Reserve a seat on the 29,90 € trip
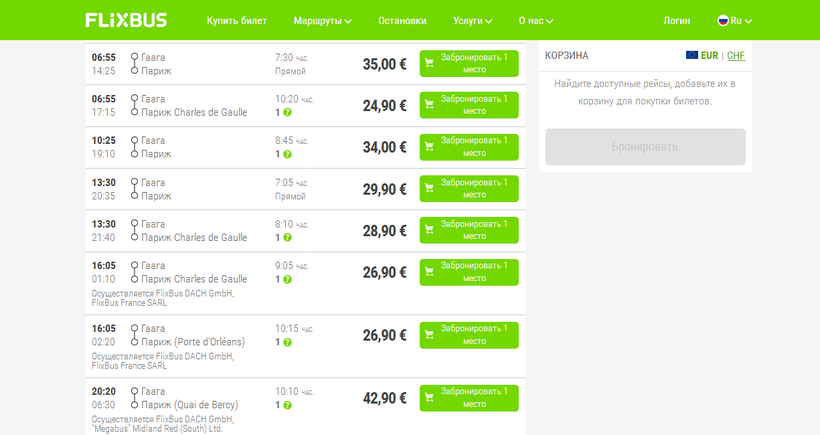 (469, 189)
